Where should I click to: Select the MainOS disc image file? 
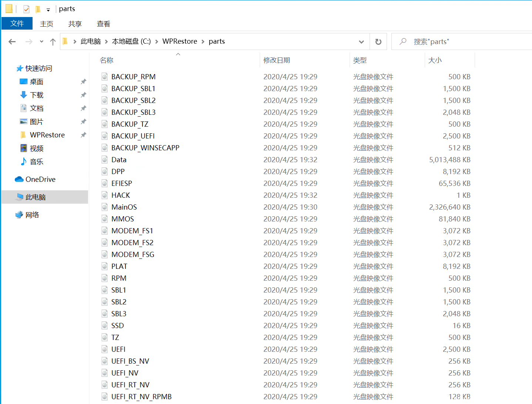point(124,207)
